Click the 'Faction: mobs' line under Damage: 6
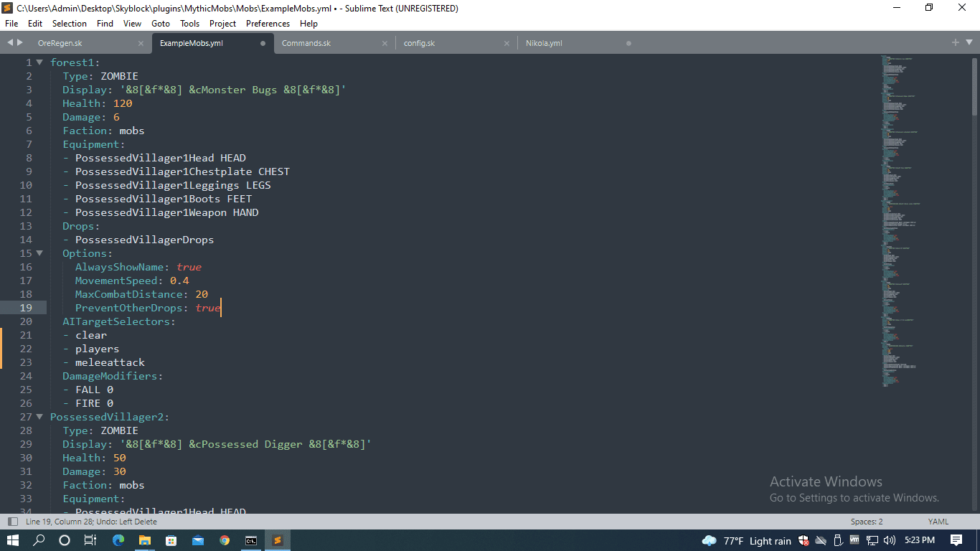Screen dimensions: 980x551 point(103,131)
